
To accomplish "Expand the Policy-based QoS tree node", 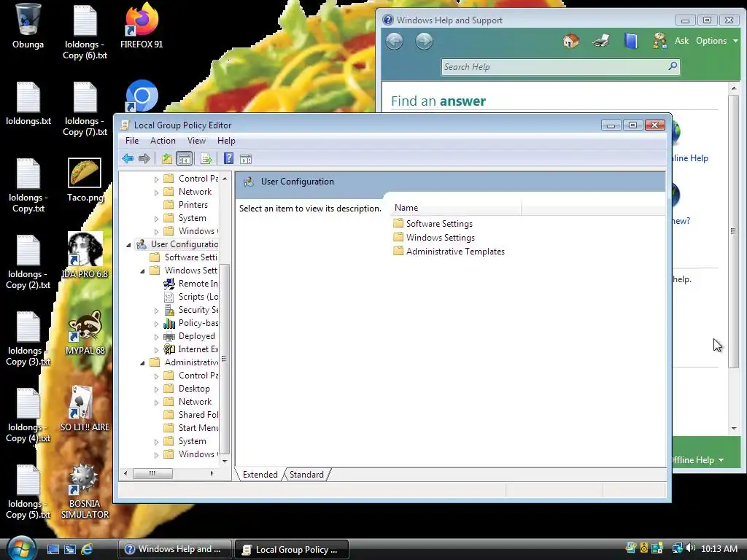I will (156, 323).
